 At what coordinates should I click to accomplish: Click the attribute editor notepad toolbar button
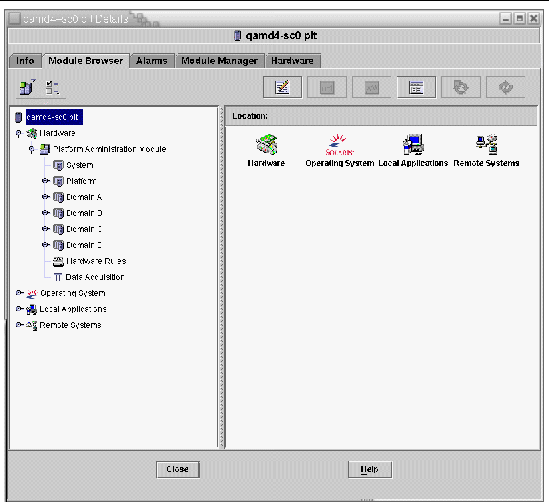point(282,87)
